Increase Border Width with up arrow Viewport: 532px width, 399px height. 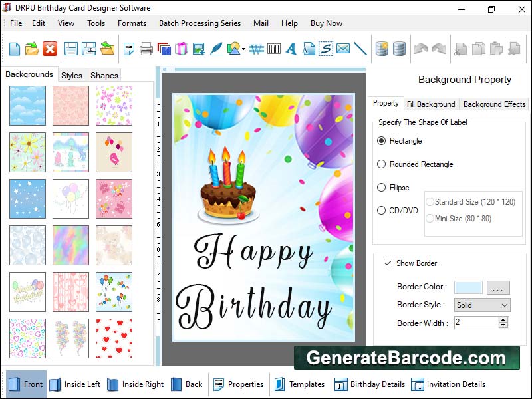tap(503, 319)
